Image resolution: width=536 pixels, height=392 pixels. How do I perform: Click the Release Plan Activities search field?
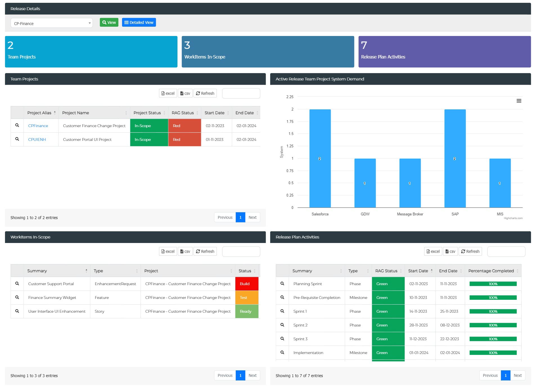pyautogui.click(x=506, y=251)
